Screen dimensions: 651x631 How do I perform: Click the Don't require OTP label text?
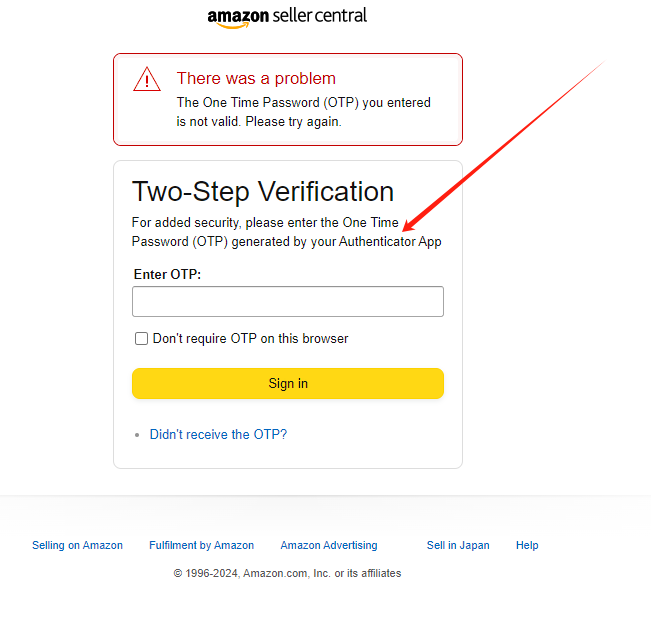(250, 338)
